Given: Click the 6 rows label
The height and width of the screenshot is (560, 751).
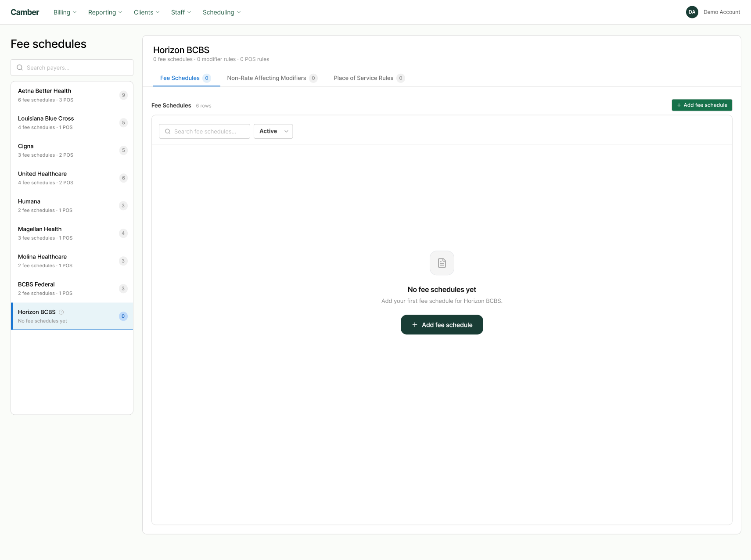Looking at the screenshot, I should [x=204, y=106].
